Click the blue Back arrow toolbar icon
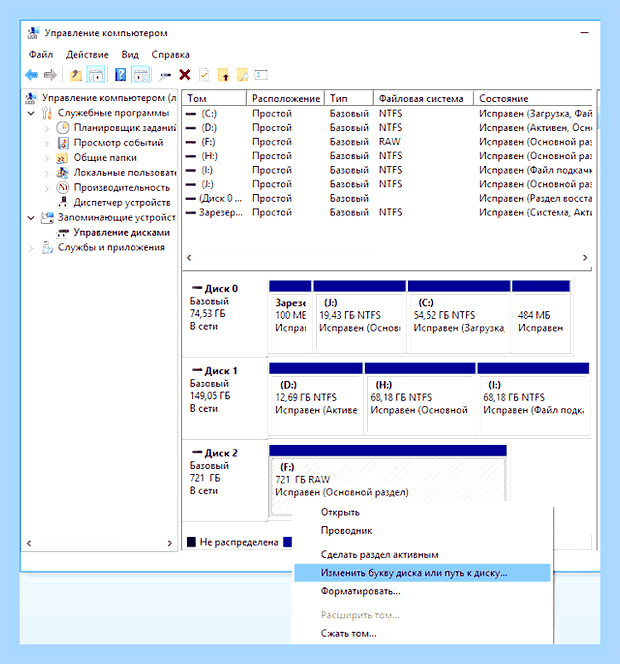This screenshot has width=620, height=664. tap(32, 75)
